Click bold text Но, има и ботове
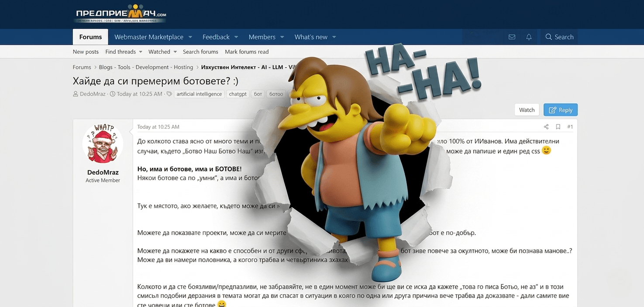 (x=189, y=169)
